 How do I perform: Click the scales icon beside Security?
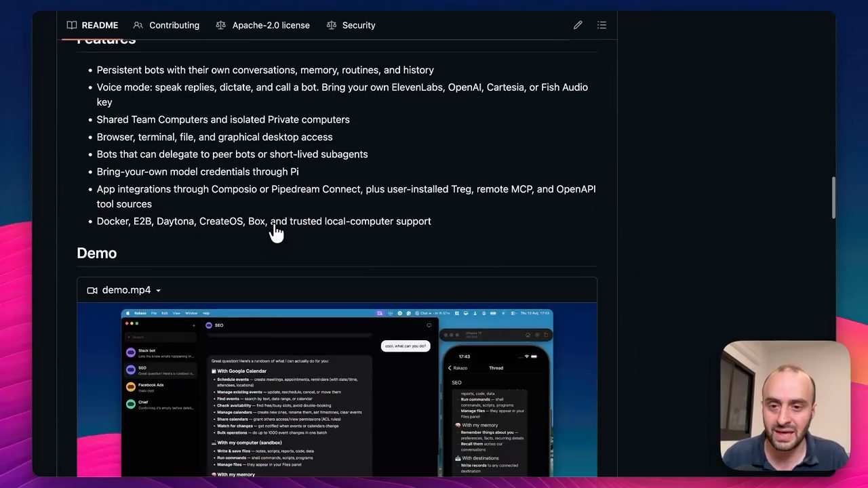click(331, 25)
